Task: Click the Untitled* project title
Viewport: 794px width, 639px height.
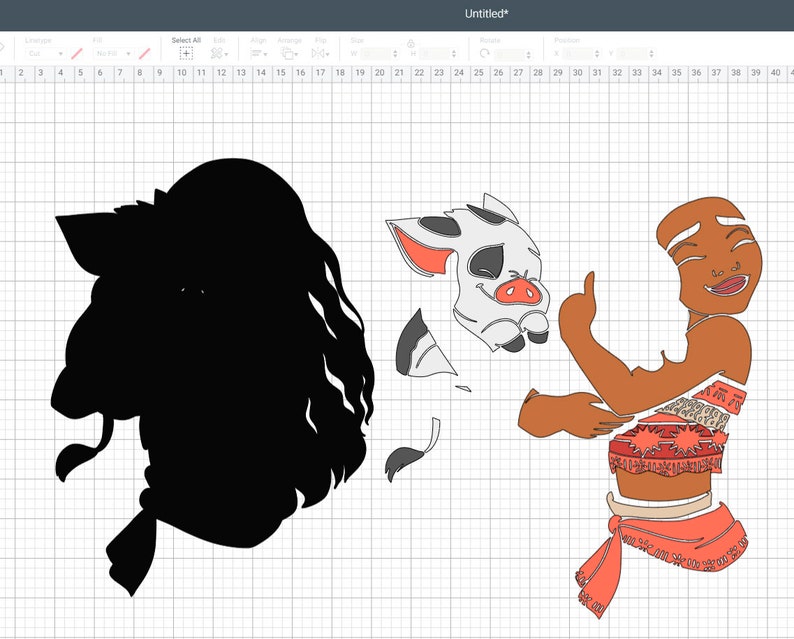Action: [487, 14]
